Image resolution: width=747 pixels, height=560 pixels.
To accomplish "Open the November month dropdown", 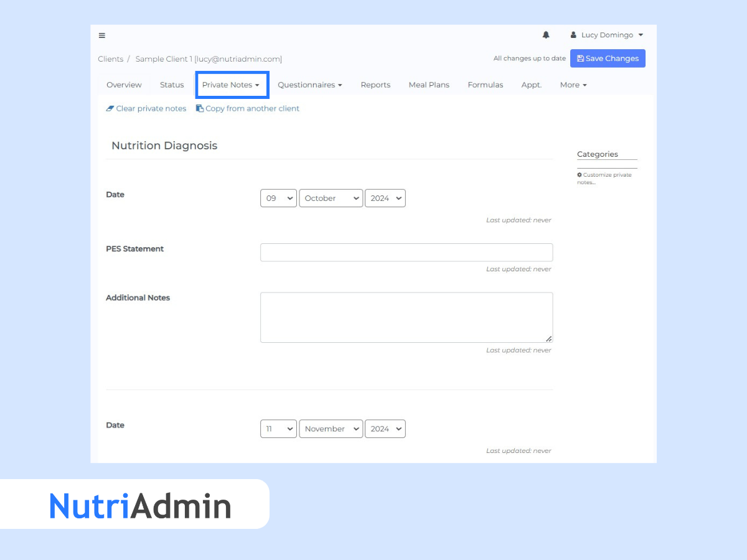I will click(331, 429).
